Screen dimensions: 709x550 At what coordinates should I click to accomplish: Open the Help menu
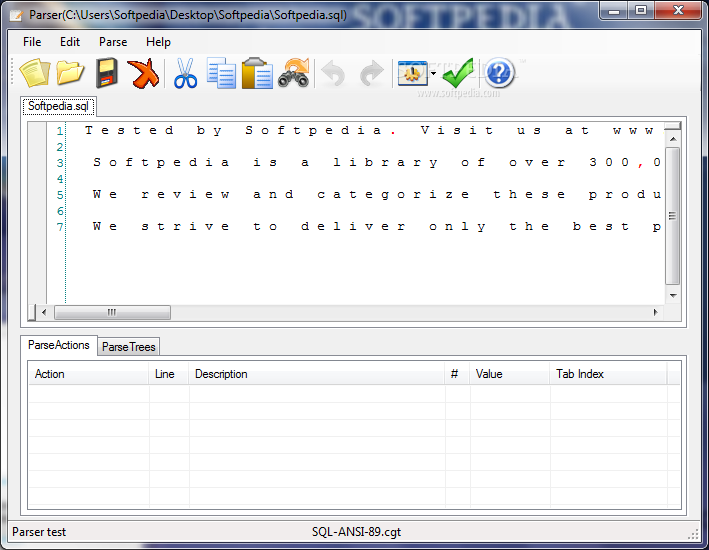158,42
